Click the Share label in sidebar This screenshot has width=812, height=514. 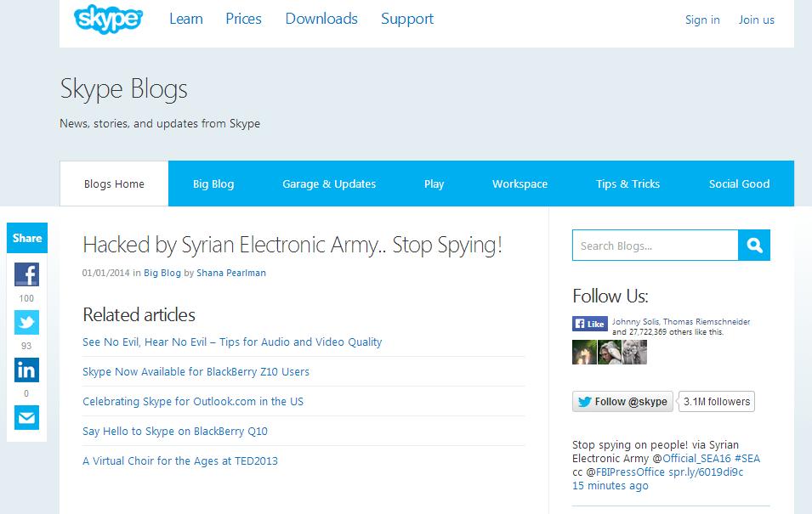coord(27,238)
